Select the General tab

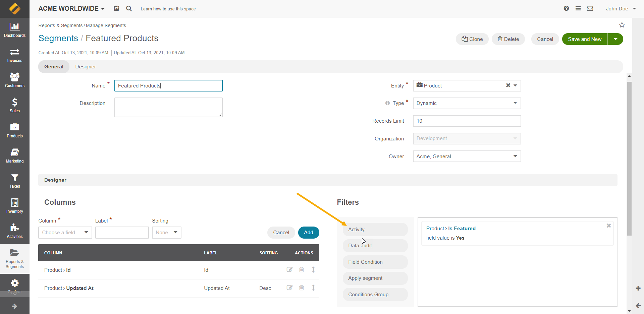click(x=54, y=67)
